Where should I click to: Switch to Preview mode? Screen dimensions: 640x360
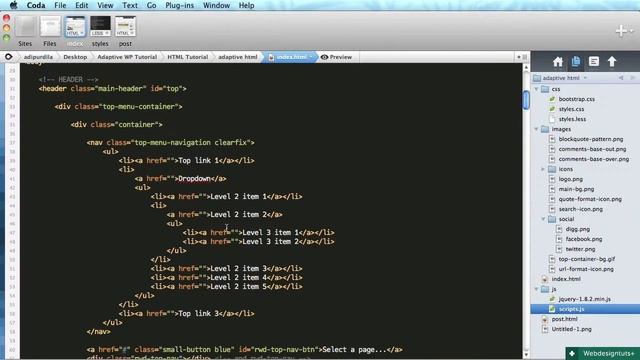[336, 57]
